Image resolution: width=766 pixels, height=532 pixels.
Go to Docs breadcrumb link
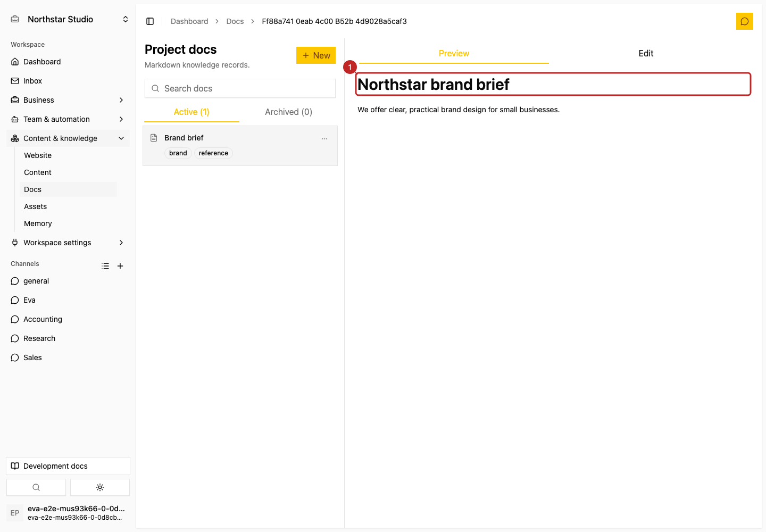click(235, 21)
